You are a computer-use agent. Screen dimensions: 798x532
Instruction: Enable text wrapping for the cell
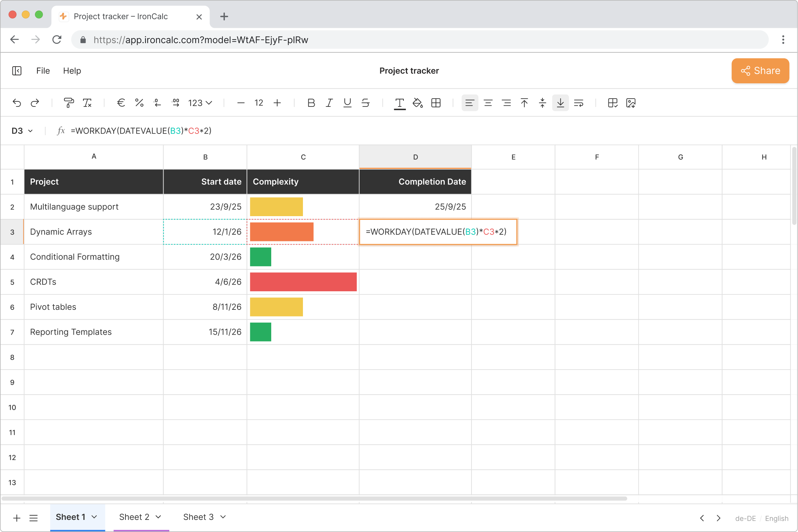578,103
